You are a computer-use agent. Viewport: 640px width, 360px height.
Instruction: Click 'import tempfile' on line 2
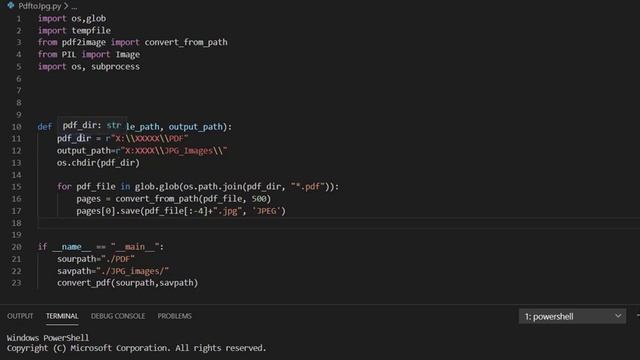[x=74, y=30]
